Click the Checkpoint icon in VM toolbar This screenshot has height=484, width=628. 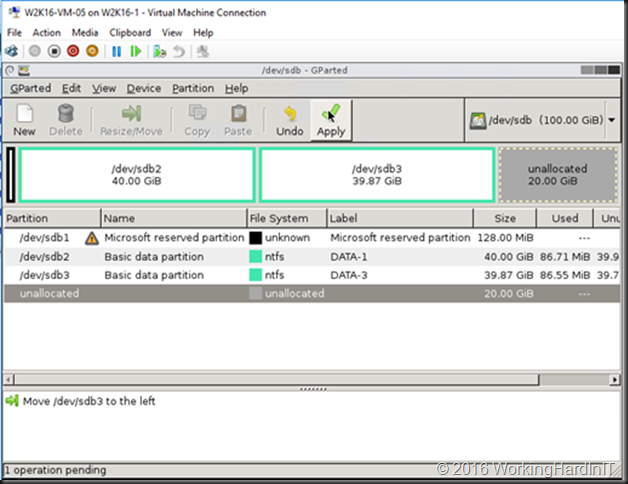coord(160,51)
